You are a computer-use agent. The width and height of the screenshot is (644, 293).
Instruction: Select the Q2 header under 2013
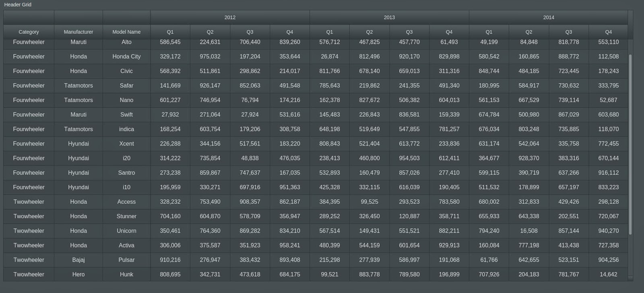[x=369, y=32]
